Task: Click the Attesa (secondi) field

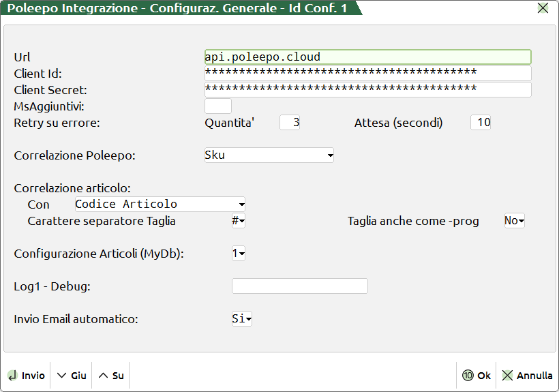Action: [x=481, y=123]
